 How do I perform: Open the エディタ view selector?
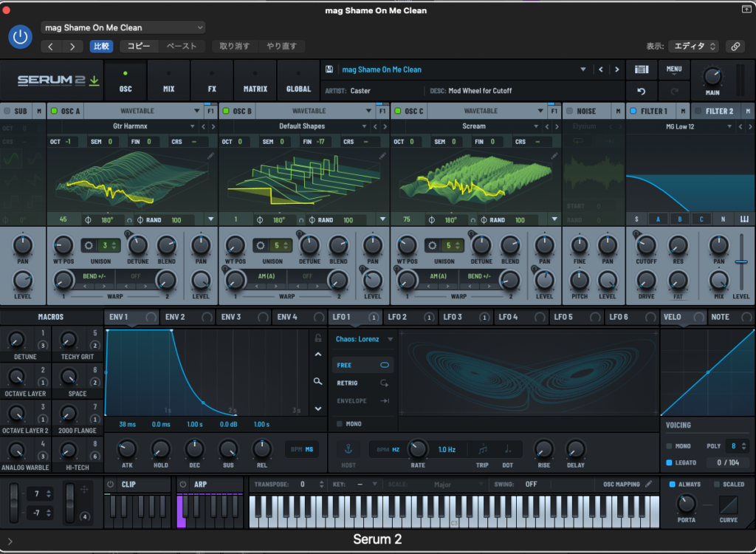click(693, 47)
